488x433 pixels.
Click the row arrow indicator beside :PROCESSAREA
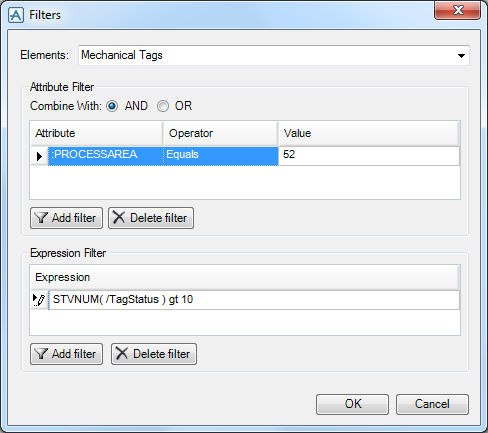tap(39, 156)
